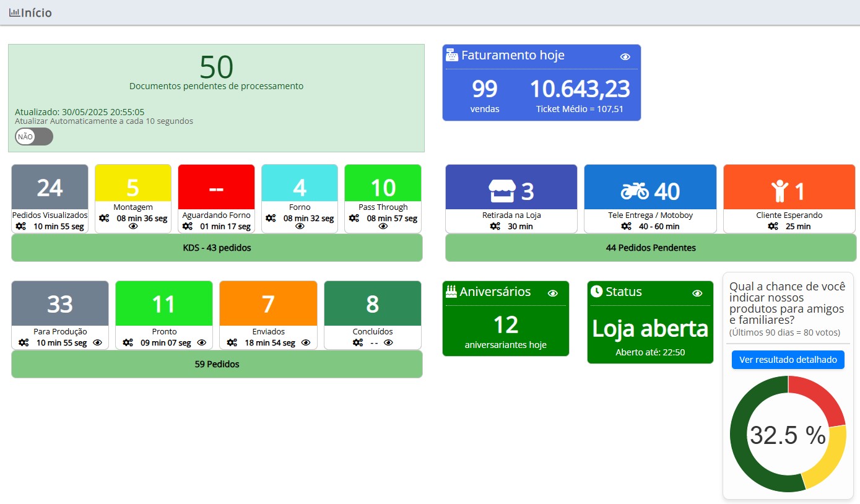The image size is (860, 504).
Task: Toggle eye icon under Pass Through
Action: click(383, 227)
